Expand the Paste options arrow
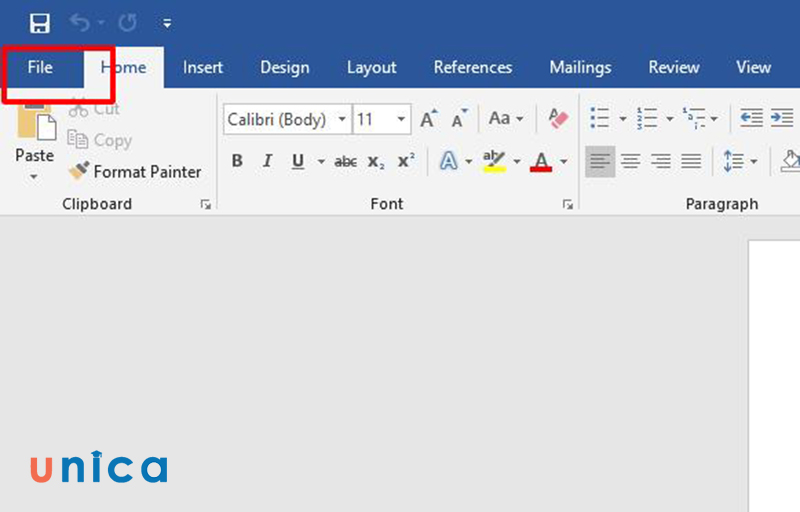Screen dimensions: 800x512 (34, 177)
